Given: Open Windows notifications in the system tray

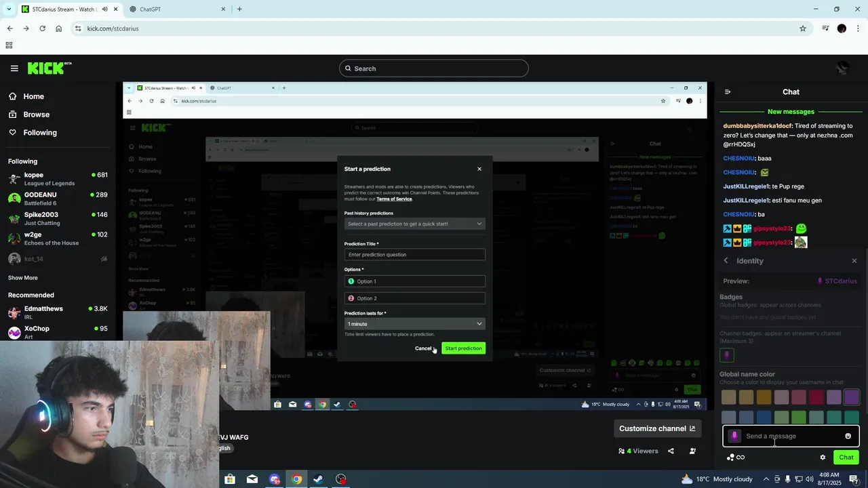Looking at the screenshot, I should 854,479.
